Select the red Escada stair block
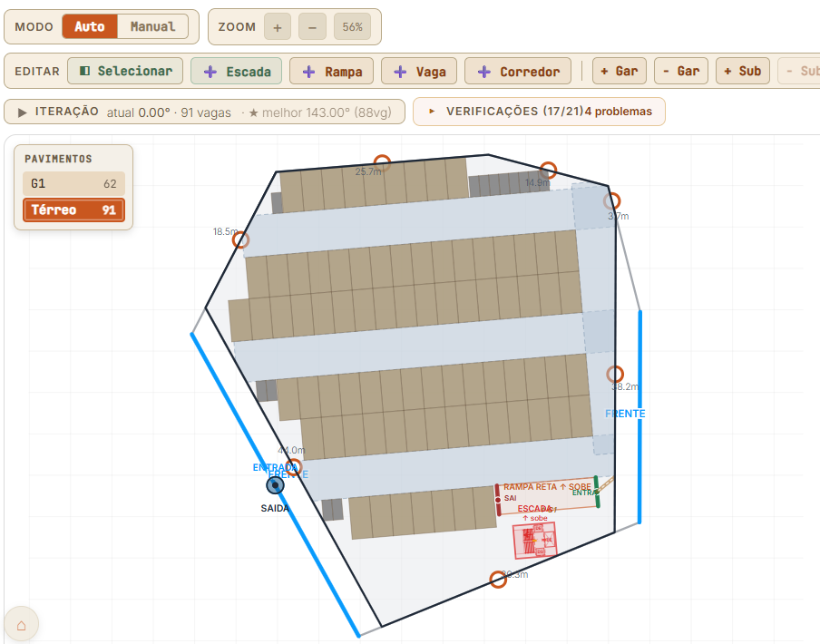This screenshot has width=820, height=644. click(534, 540)
